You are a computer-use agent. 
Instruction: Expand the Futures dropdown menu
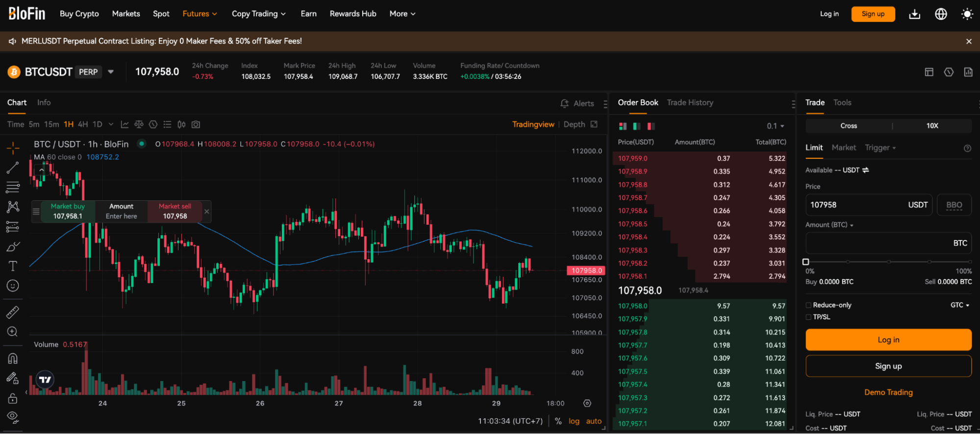coord(200,14)
